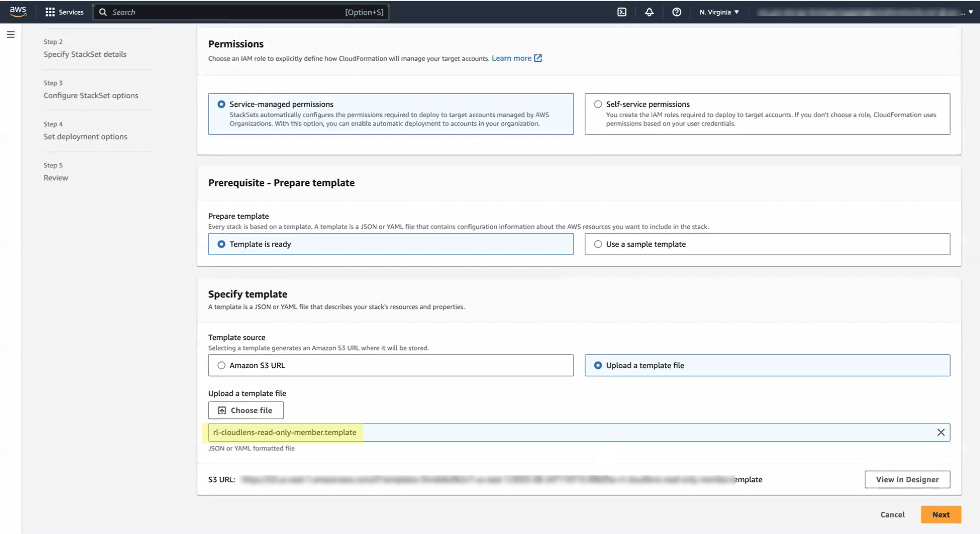
Task: Open the notifications bell
Action: 649,12
